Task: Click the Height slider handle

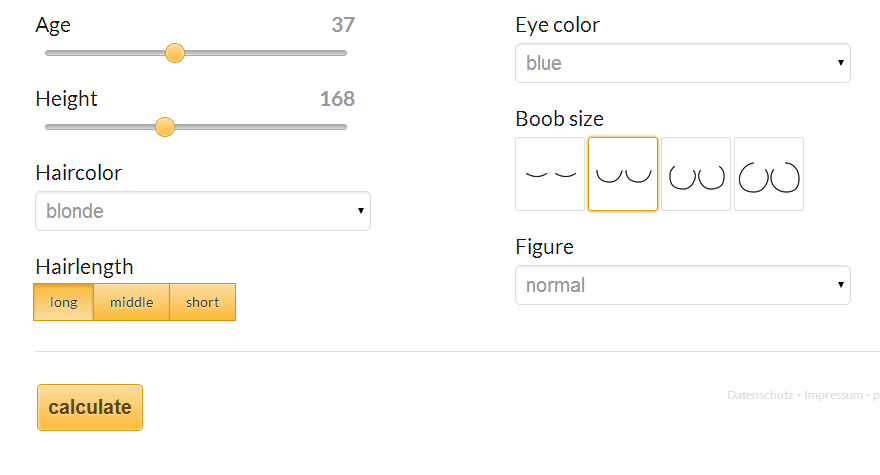Action: (x=166, y=127)
